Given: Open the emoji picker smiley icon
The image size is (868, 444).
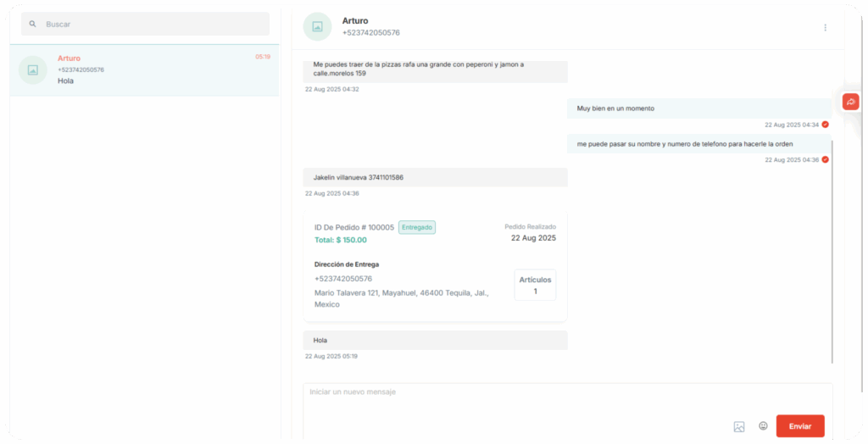Looking at the screenshot, I should tap(763, 425).
